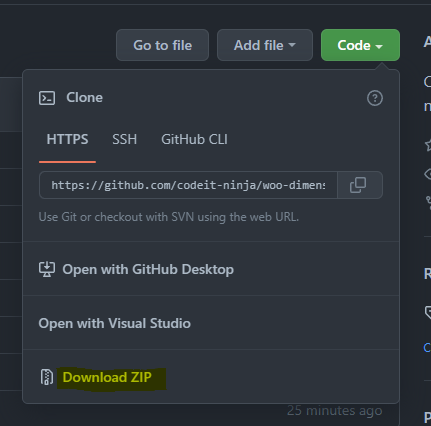Click the 25 minutes ago timestamp
Viewport: 431px width, 426px height.
click(x=334, y=410)
